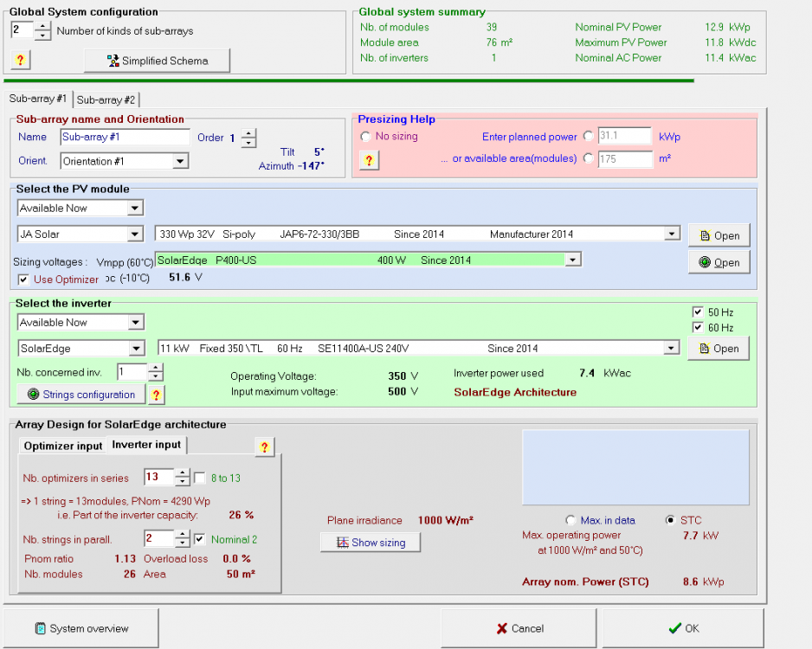Click help icon in Array Design panel

(265, 447)
